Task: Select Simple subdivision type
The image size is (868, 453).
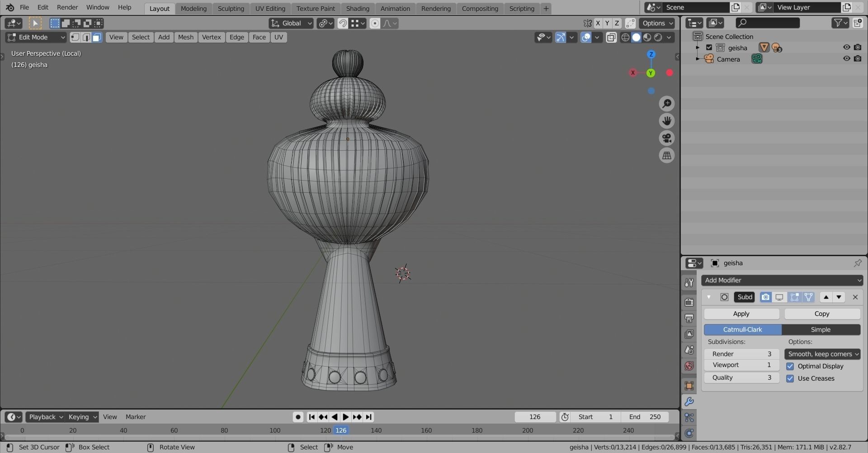Action: pyautogui.click(x=821, y=329)
